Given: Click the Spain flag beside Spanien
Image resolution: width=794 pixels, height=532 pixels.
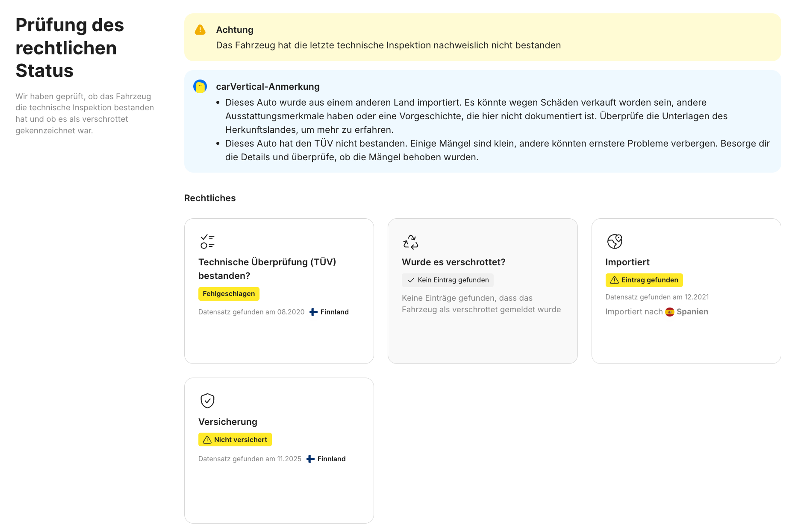Looking at the screenshot, I should point(669,312).
